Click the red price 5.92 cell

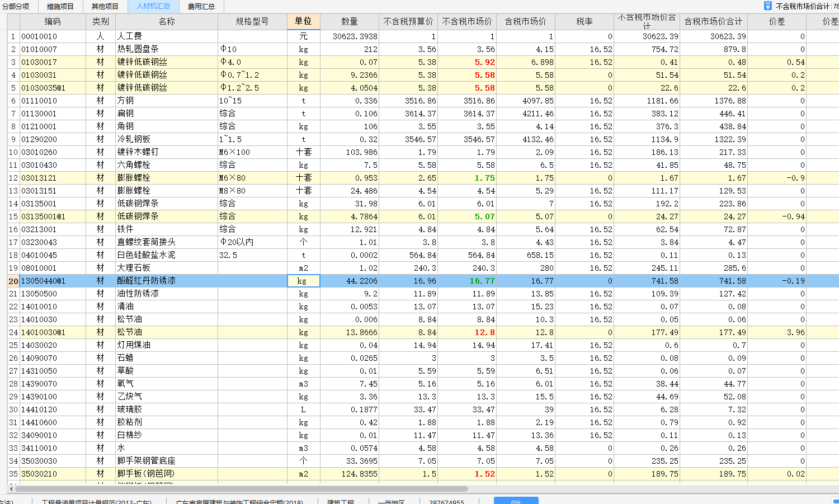click(467, 62)
